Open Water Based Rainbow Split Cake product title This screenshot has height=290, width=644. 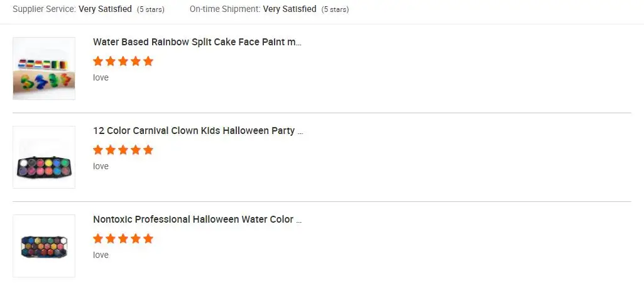197,42
